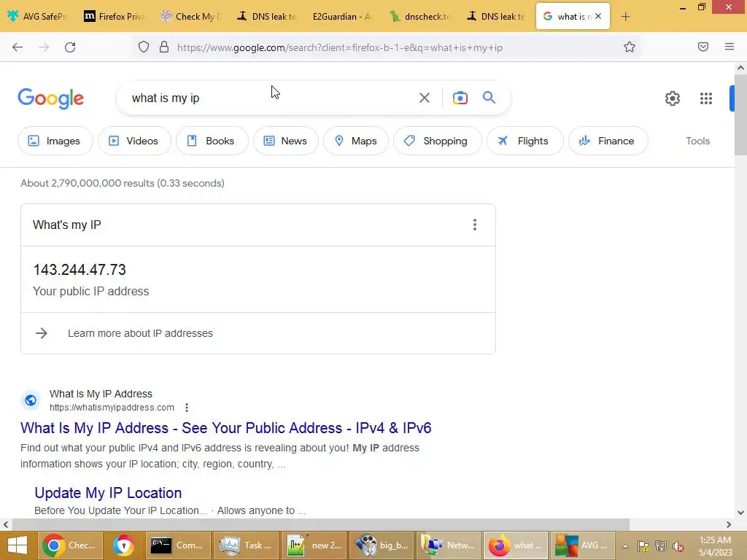Screen dimensions: 747x560
Task: Search by image using the camera icon
Action: (x=460, y=98)
